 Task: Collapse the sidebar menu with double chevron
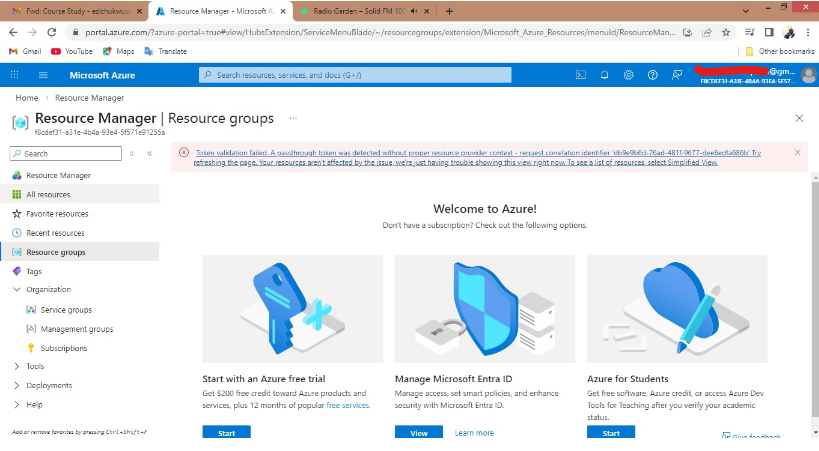coord(149,154)
